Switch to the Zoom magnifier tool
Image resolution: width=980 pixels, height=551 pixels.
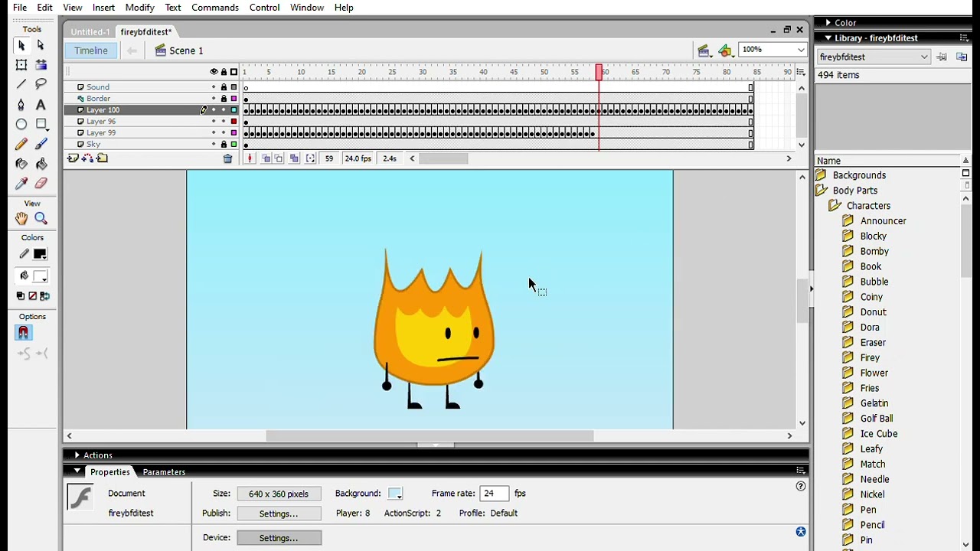(41, 219)
